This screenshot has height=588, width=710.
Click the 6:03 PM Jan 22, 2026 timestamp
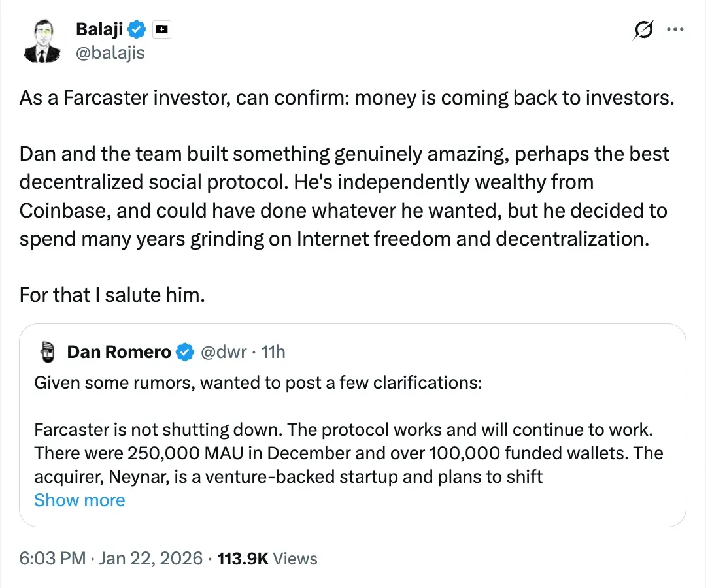pos(110,559)
